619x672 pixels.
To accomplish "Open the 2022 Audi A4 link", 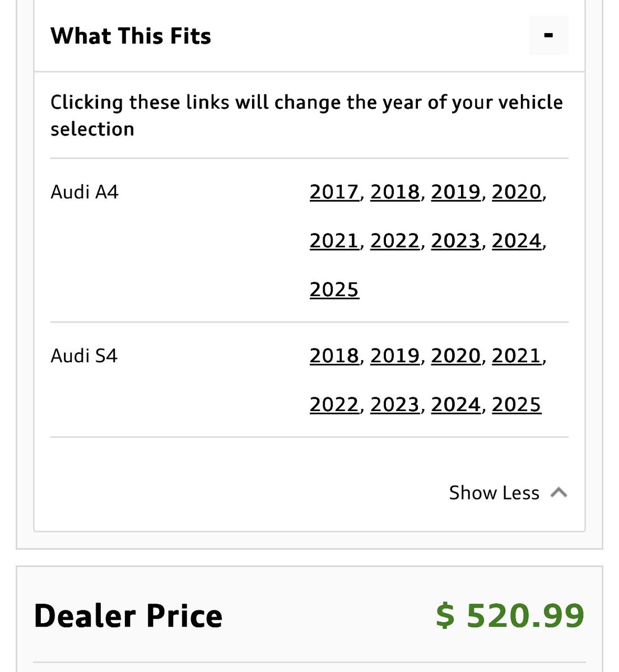I will (x=395, y=241).
